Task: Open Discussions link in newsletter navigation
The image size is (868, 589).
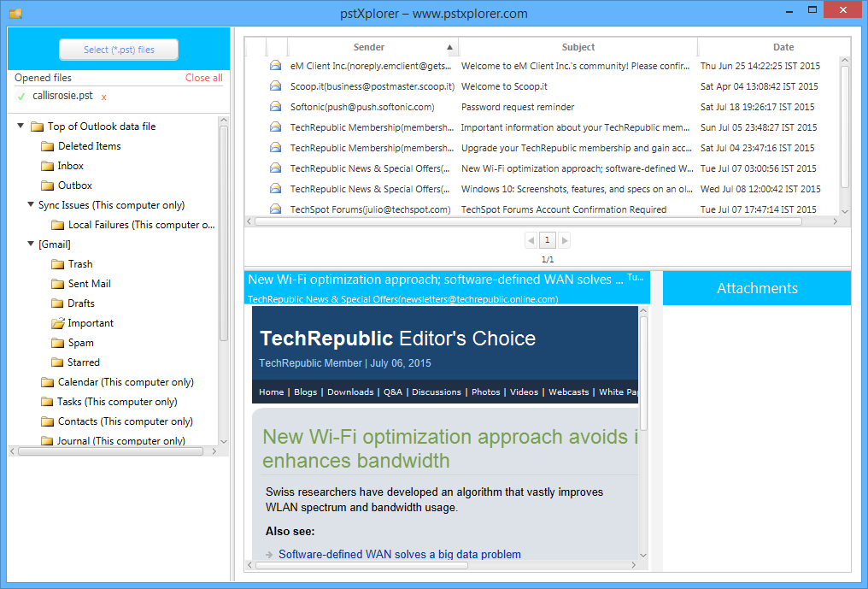Action: point(437,392)
